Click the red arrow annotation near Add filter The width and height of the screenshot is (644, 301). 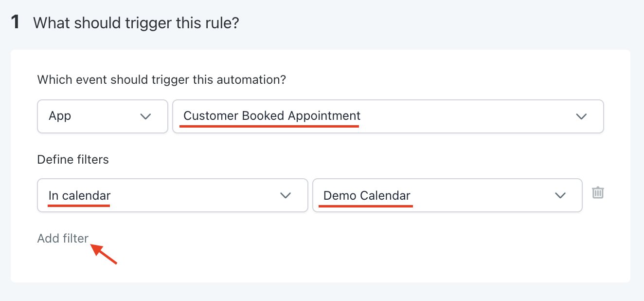[105, 255]
